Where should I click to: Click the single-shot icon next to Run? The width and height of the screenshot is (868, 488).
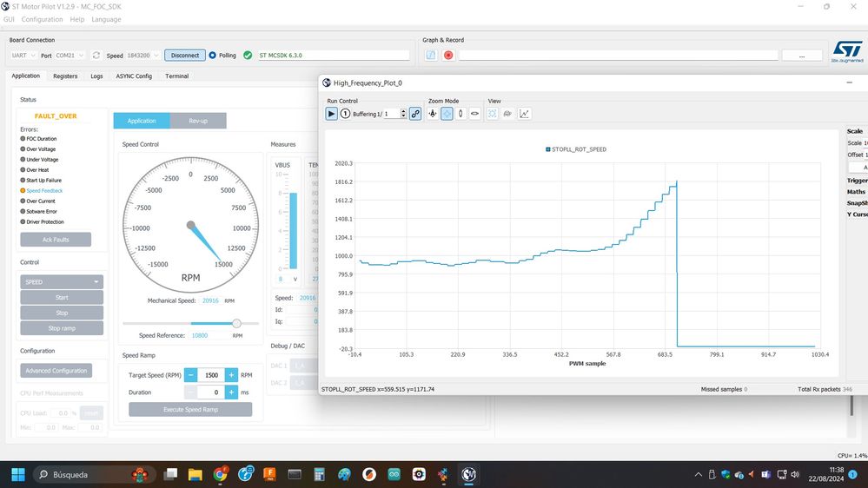coord(345,114)
